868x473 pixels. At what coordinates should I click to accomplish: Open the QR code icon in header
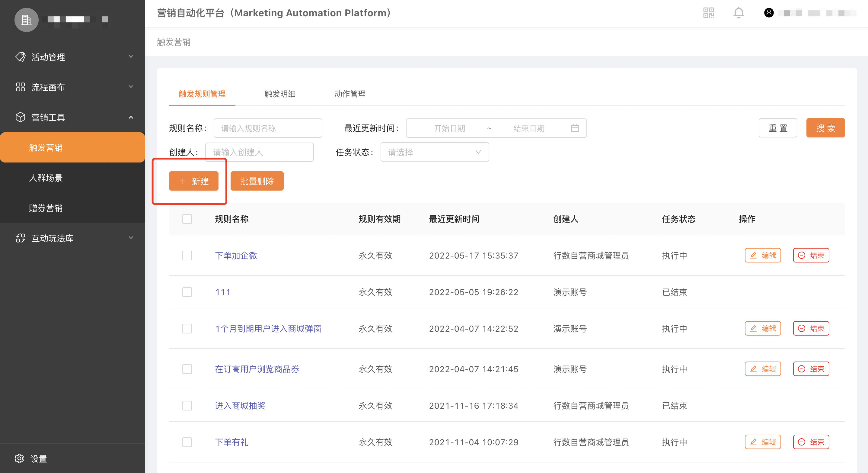[x=709, y=13]
